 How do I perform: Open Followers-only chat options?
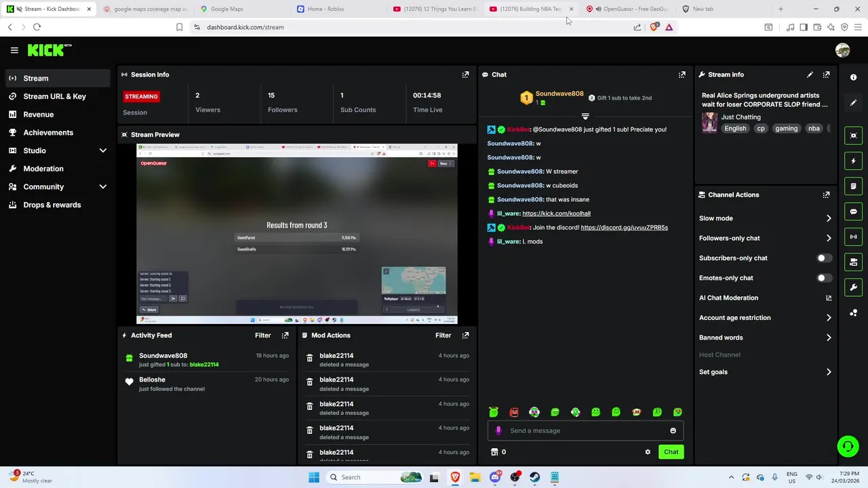765,238
